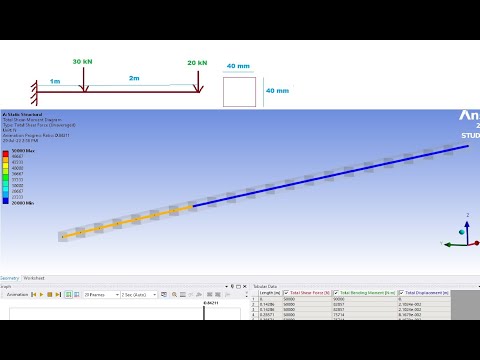Click the yellow legend color band
This screenshot has width=480, height=360.
click(6, 165)
